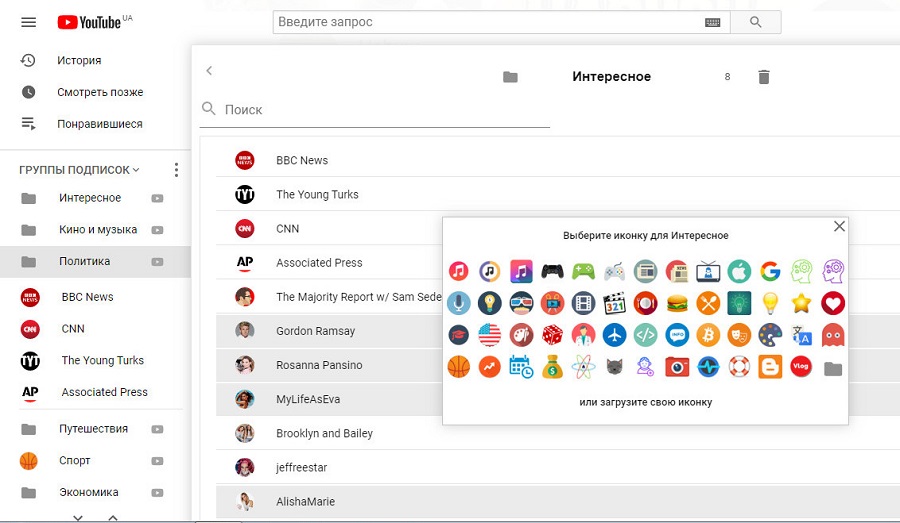Select the basketball icon in the picker
The width and height of the screenshot is (900, 523).
coord(459,367)
